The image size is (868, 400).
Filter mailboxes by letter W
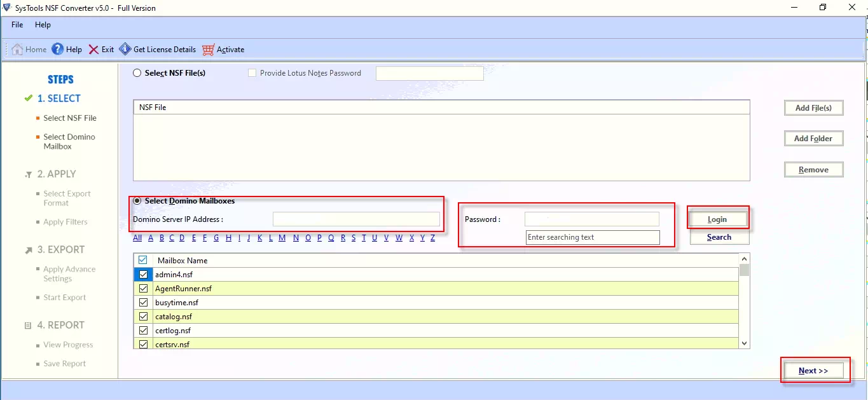[399, 238]
